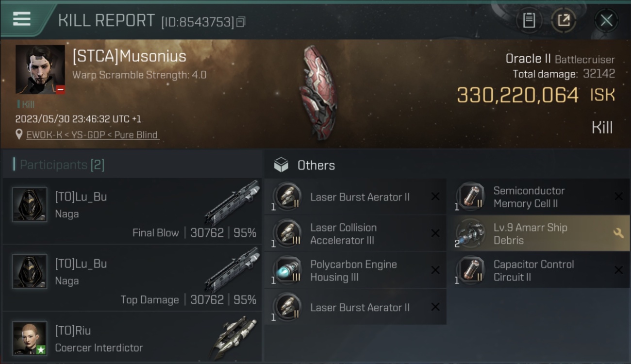The height and width of the screenshot is (364, 631).
Task: View the Riu Coercer Interdictor participant
Action: coord(132,337)
